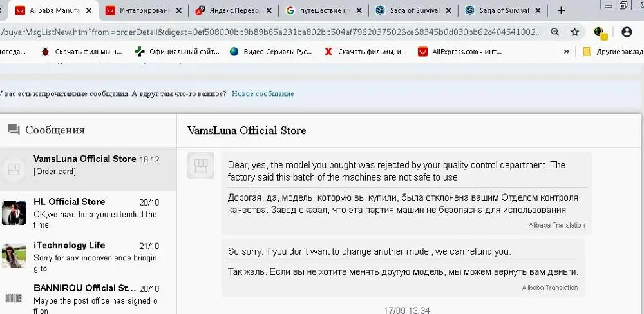
Task: Click the store icon beside first chat message
Action: [x=201, y=166]
